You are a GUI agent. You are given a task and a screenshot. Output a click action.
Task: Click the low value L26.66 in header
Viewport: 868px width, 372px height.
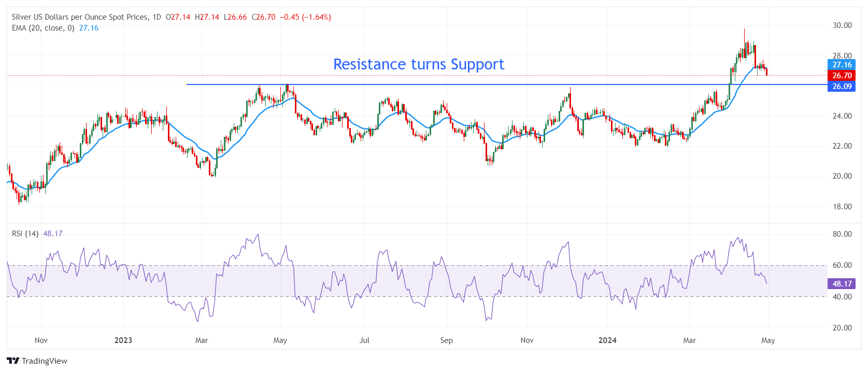pos(235,17)
